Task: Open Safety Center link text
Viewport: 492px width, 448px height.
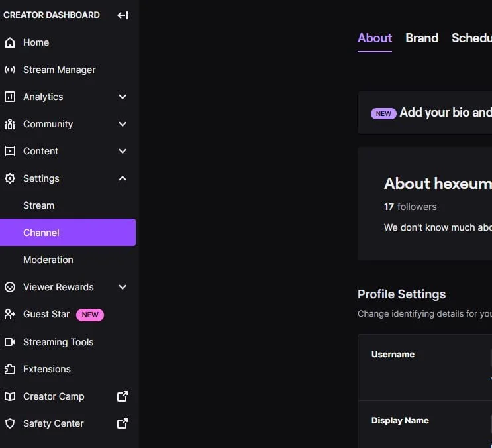Action: 54,423
